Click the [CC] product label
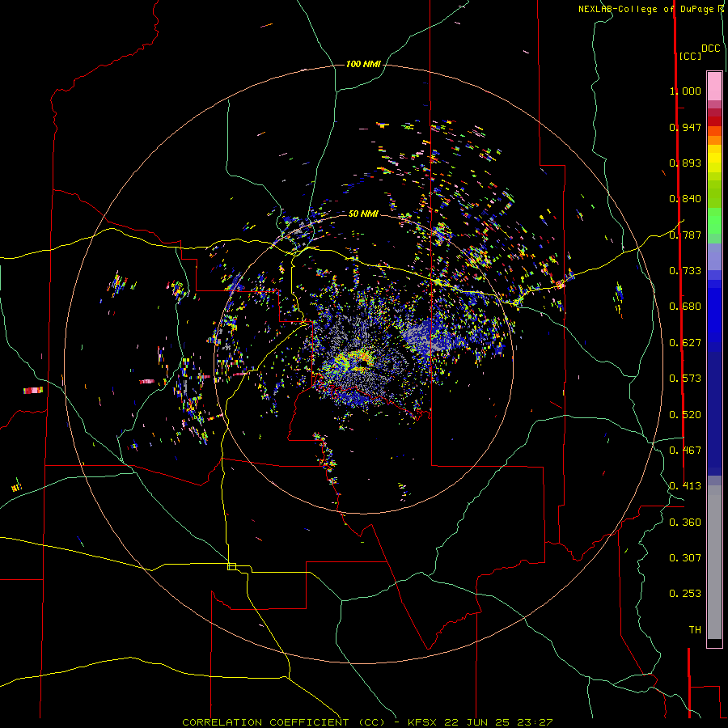The image size is (728, 728). click(x=690, y=56)
